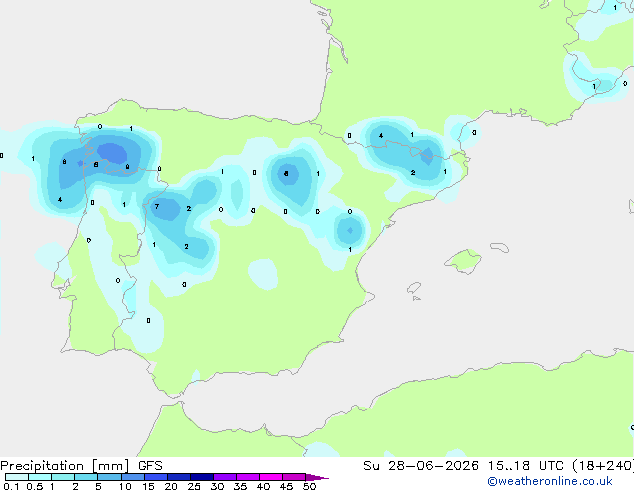Click the "GFS" model label
The image size is (634, 490).
pos(150,466)
